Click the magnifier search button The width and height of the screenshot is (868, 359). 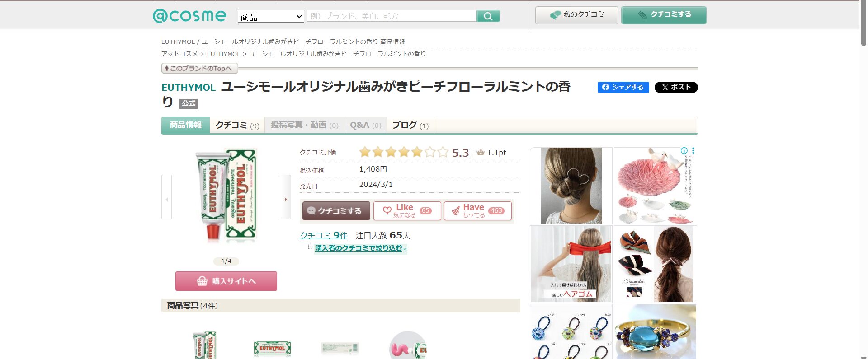pos(488,16)
